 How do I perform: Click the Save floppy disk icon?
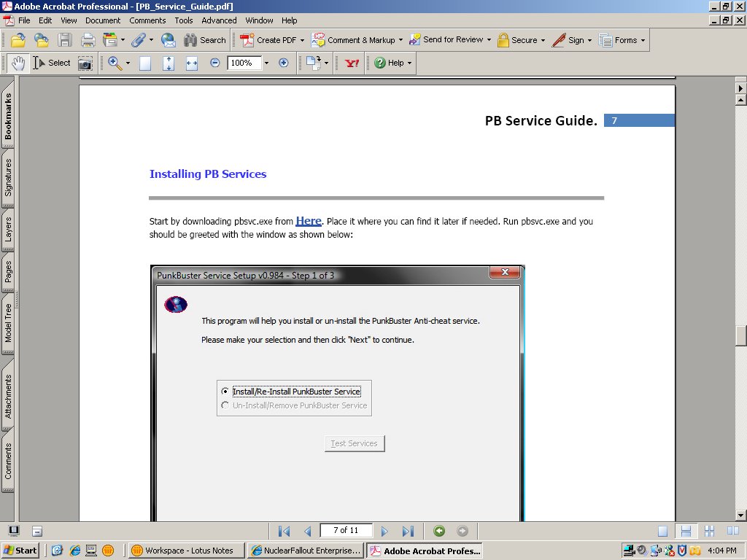pyautogui.click(x=65, y=40)
